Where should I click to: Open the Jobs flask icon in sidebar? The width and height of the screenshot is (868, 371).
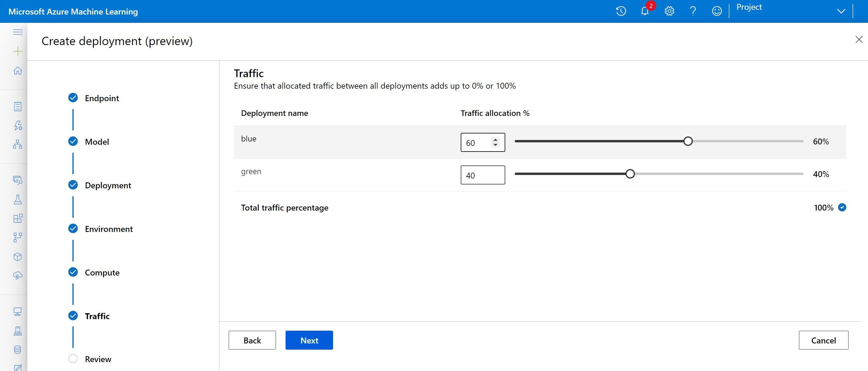[x=18, y=200]
